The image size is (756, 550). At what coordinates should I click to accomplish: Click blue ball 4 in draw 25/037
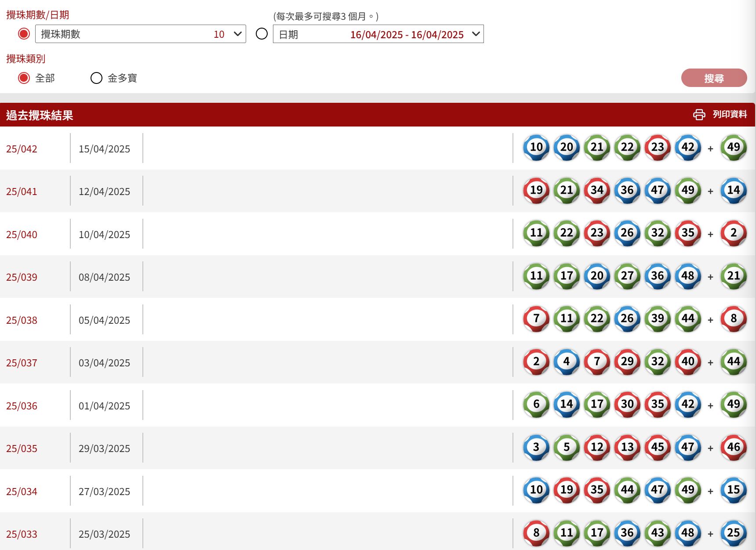[566, 362]
